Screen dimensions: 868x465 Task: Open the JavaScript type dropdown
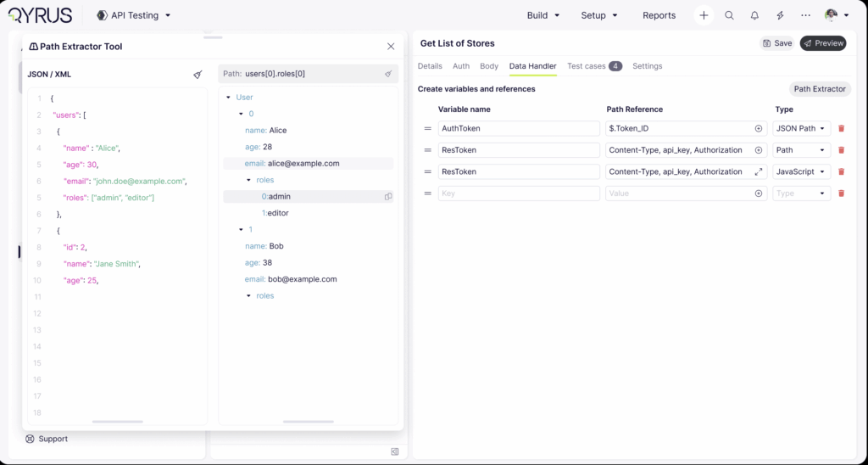point(801,171)
